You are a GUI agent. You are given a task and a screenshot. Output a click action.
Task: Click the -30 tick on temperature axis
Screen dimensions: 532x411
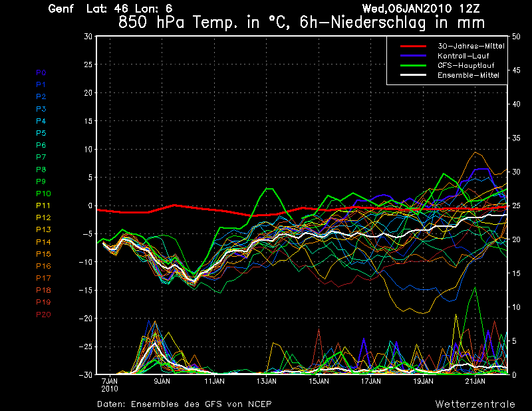tap(86, 374)
